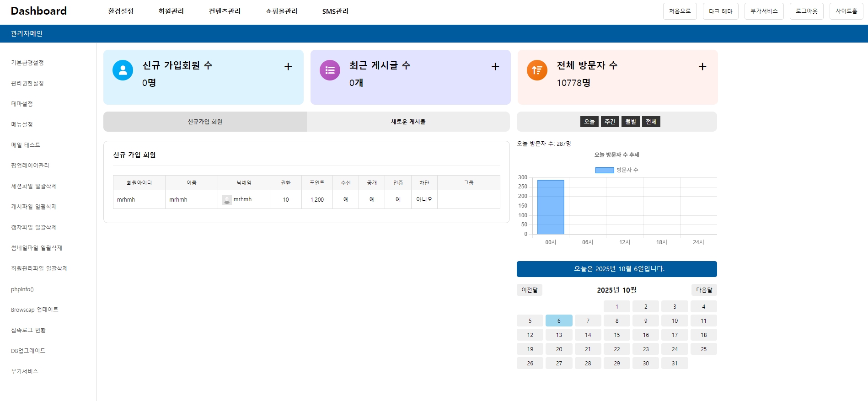The width and height of the screenshot is (868, 401).
Task: Switch to the 새로운 게시물 tab
Action: [x=408, y=122]
